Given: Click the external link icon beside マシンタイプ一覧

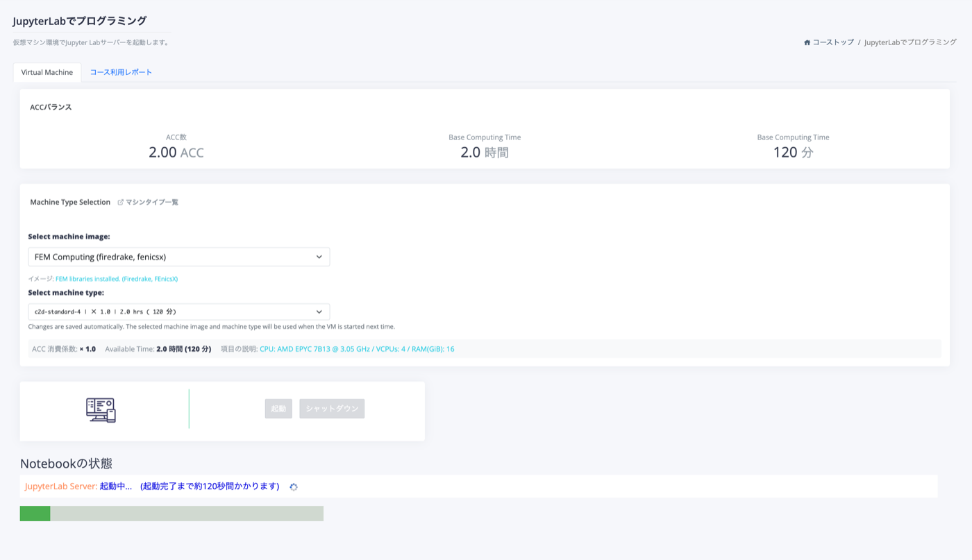Looking at the screenshot, I should point(120,203).
